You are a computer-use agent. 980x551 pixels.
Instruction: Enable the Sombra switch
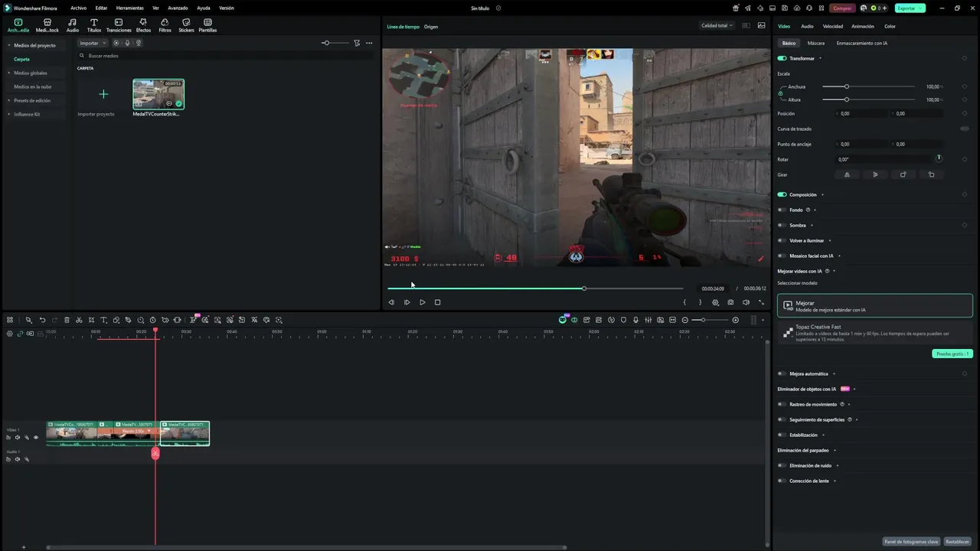(782, 225)
